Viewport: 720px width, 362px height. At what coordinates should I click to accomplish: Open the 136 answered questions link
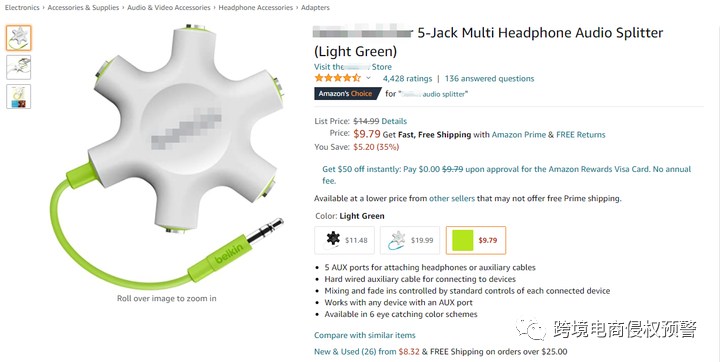(489, 79)
